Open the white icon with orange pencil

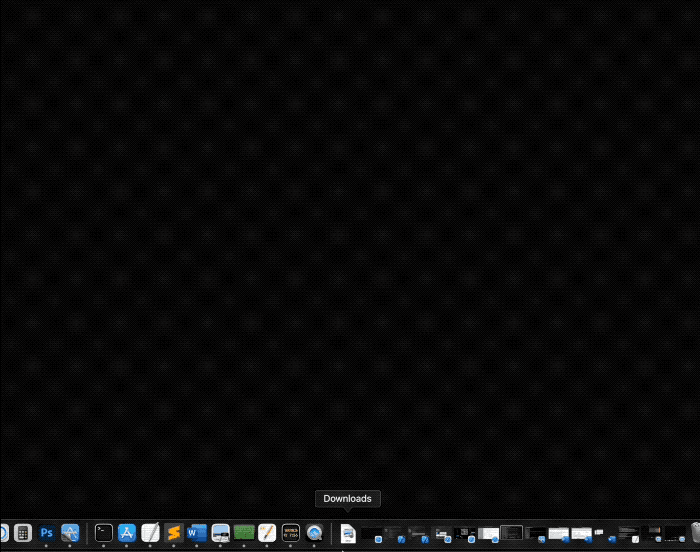tap(267, 533)
